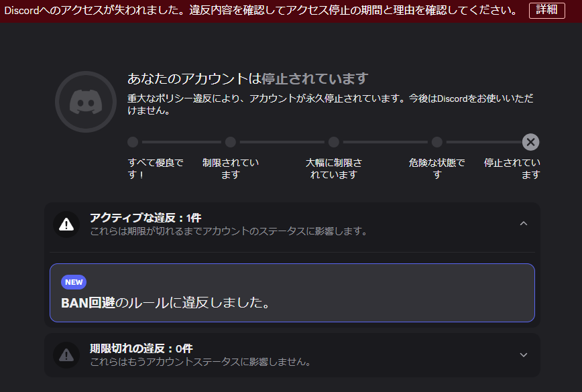Click the すべて優良です！ status label

[x=156, y=168]
